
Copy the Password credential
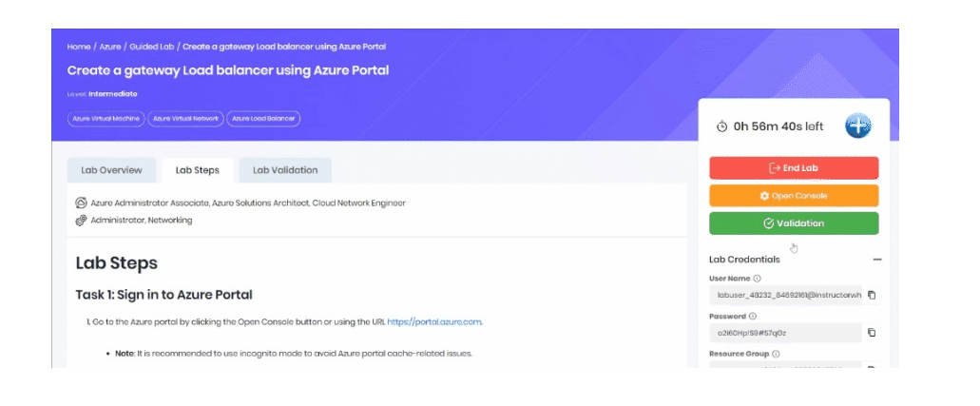[872, 333]
